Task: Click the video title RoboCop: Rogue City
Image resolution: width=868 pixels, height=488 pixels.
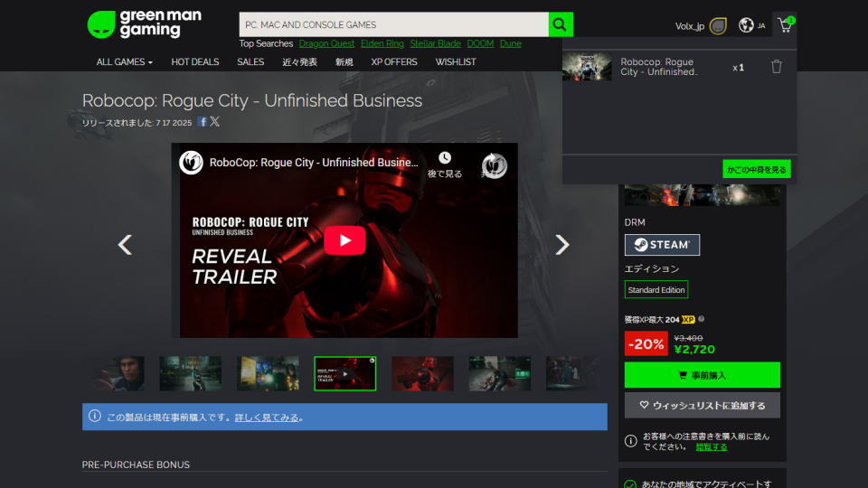Action: [314, 162]
